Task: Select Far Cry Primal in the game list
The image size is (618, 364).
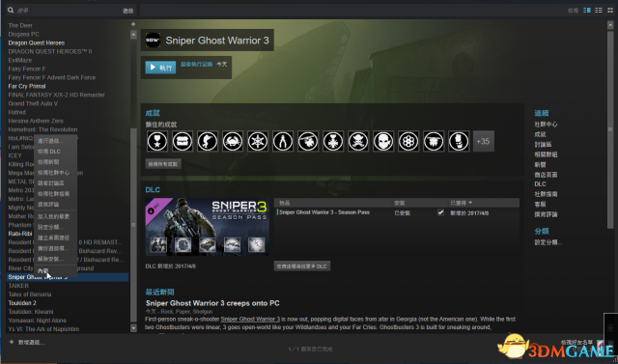Action: 27,86
